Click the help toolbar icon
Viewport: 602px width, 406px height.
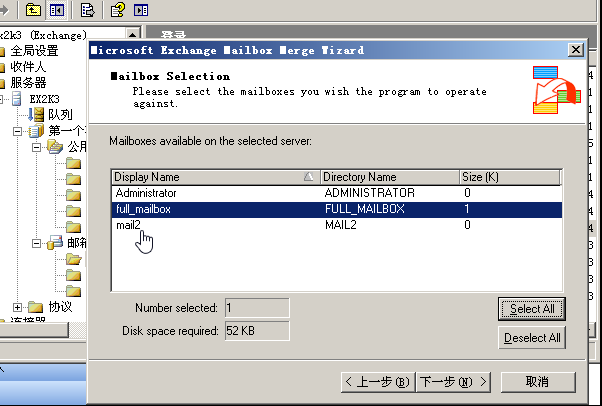117,10
